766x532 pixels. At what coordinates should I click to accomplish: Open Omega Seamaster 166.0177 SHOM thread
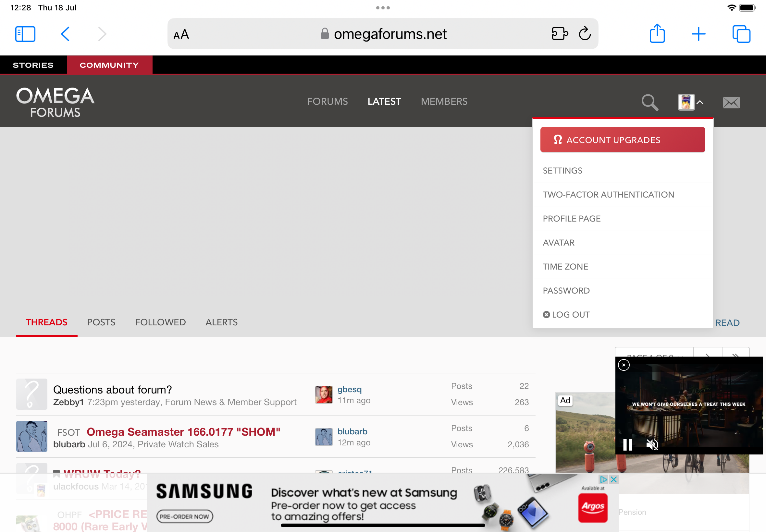[183, 432]
